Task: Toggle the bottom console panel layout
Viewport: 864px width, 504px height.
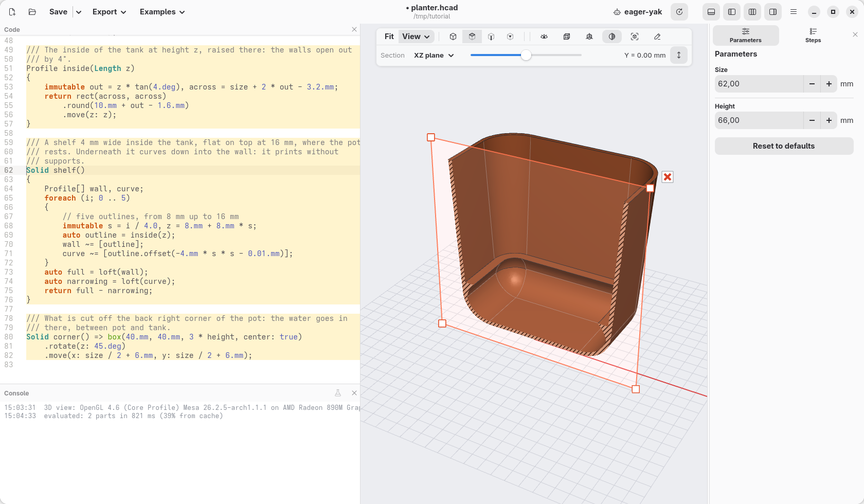Action: pyautogui.click(x=711, y=12)
